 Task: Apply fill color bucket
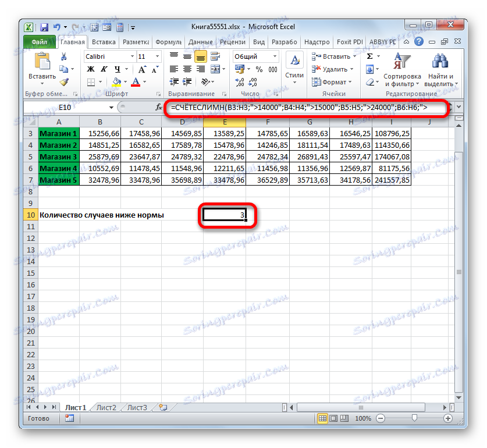coord(116,82)
